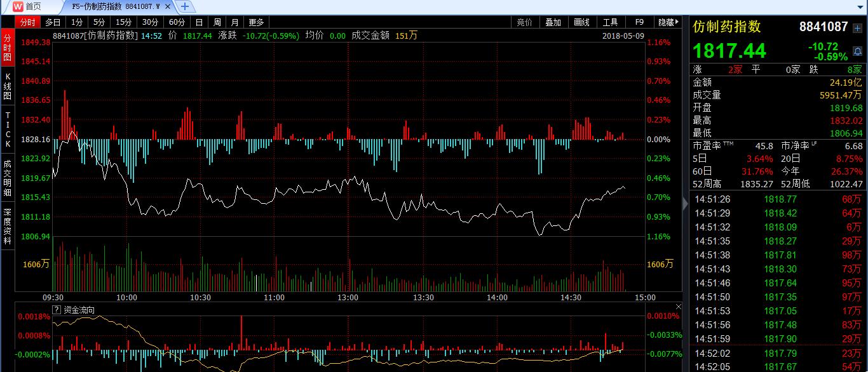
Task: Switch chart to 日 daily period
Action: (x=200, y=22)
